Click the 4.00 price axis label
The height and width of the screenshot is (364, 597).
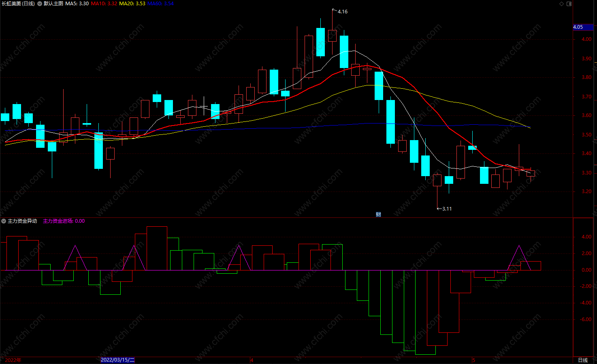coord(586,40)
